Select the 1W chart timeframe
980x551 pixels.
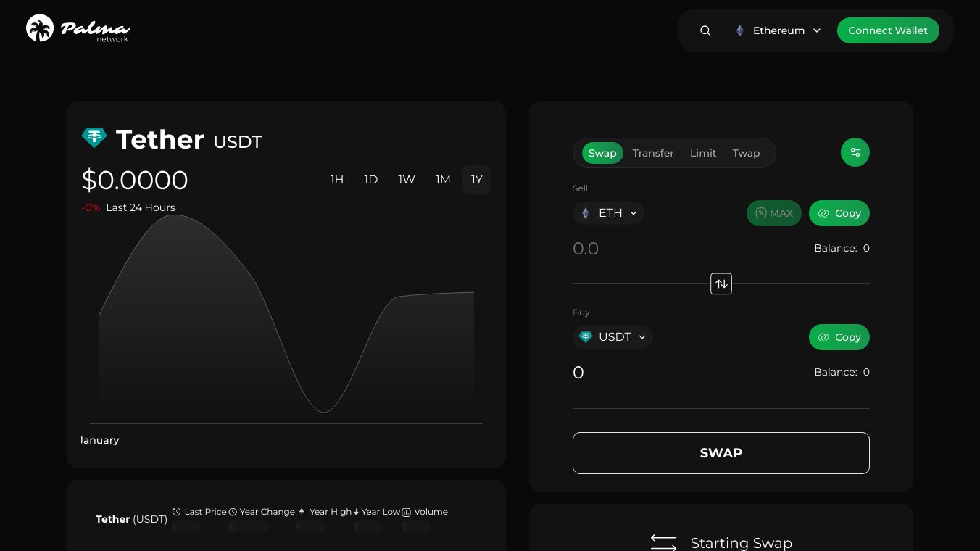tap(407, 180)
